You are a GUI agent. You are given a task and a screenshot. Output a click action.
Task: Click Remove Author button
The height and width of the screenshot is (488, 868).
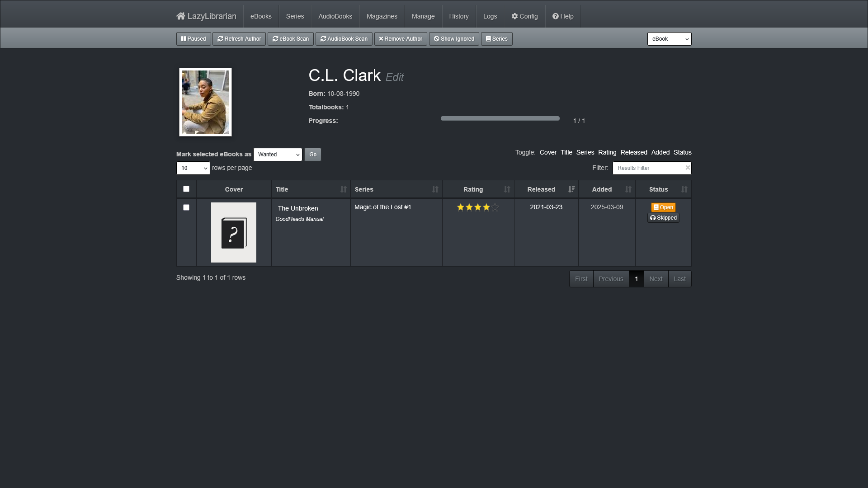pyautogui.click(x=401, y=39)
